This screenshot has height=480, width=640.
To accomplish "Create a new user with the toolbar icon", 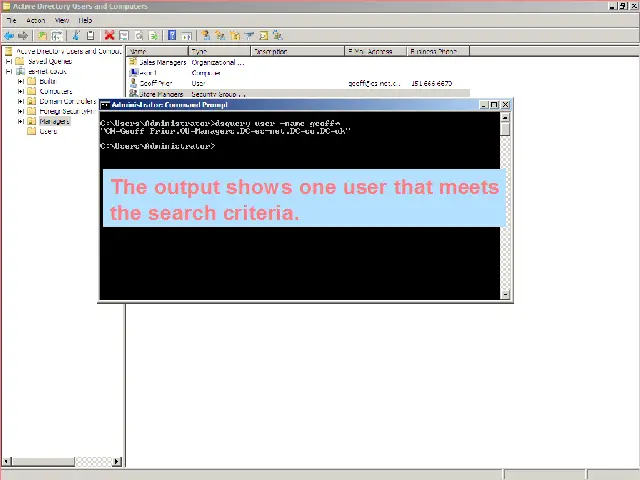I will click(x=205, y=36).
